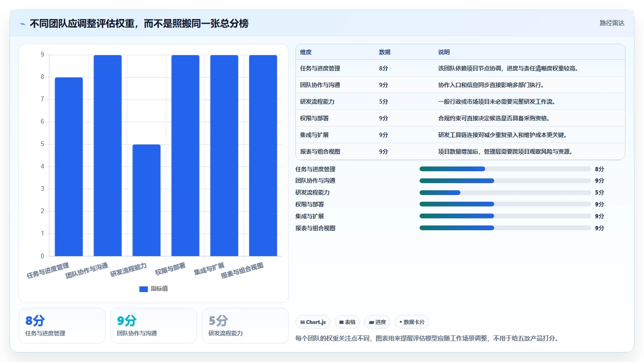
Task: Click the 集成与扩展 table row name
Action: (314, 135)
